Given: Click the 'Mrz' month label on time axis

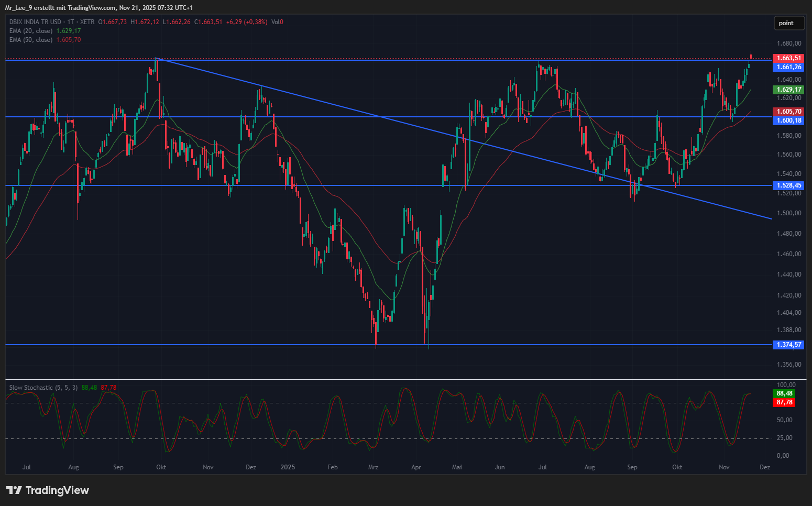Looking at the screenshot, I should coord(373,467).
